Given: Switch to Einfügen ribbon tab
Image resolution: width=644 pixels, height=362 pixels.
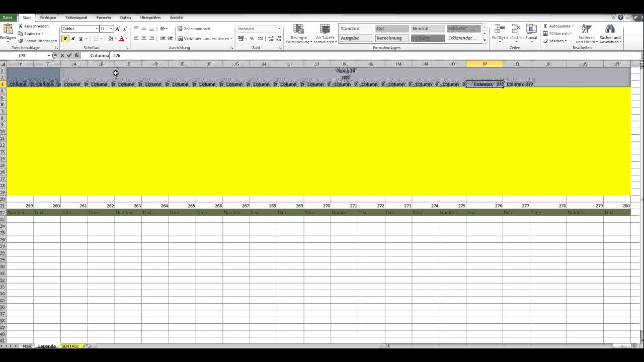Looking at the screenshot, I should 48,18.
